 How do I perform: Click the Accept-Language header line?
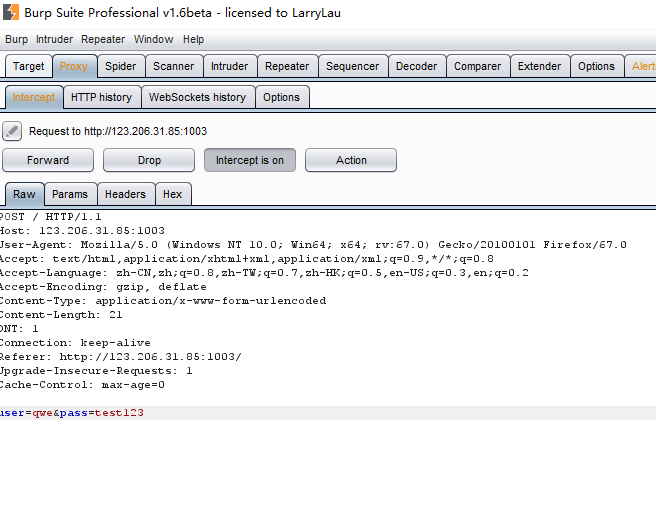click(264, 273)
